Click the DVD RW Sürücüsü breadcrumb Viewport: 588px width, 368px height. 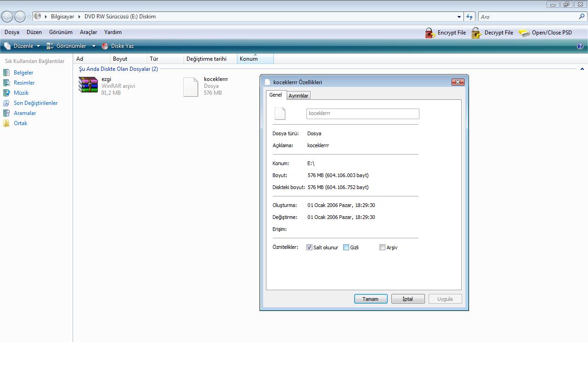click(120, 17)
